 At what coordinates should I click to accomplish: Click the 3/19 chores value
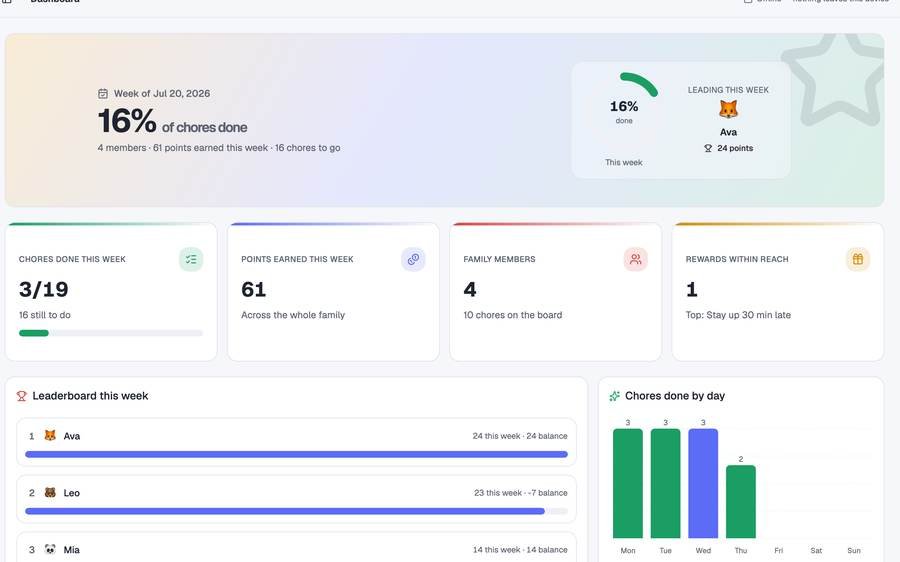tap(44, 289)
